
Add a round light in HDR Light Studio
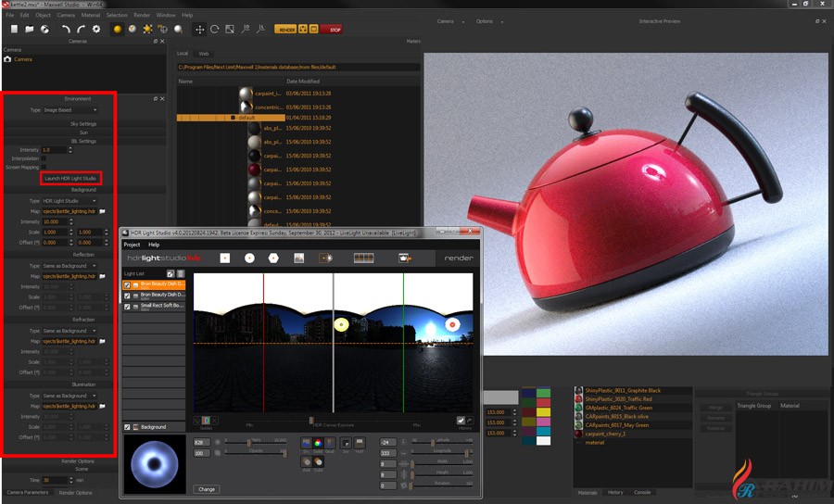tap(249, 258)
